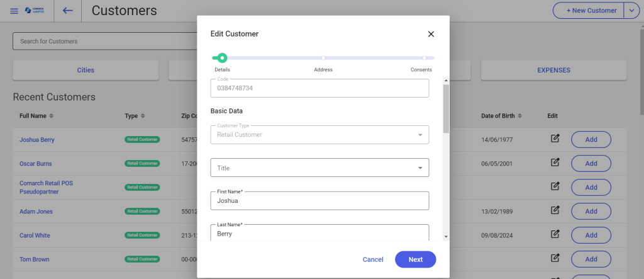Open Adam Jones customer link

pos(36,212)
